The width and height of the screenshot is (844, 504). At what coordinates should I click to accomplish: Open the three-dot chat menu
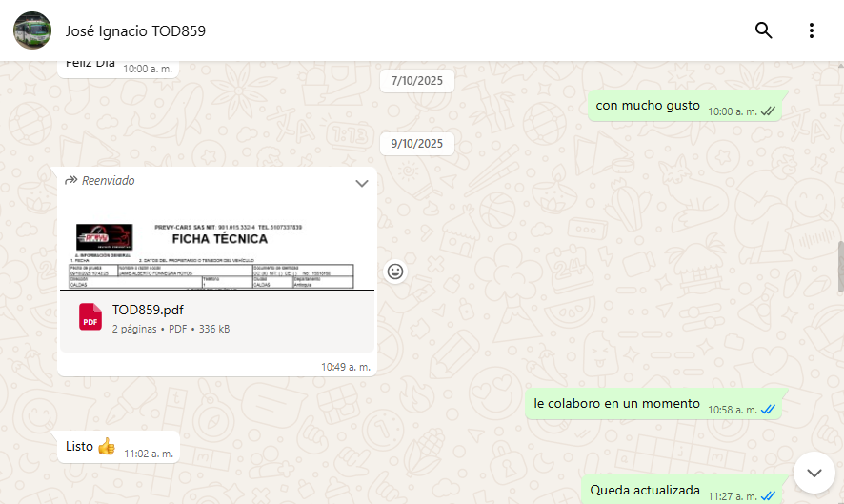pyautogui.click(x=812, y=30)
